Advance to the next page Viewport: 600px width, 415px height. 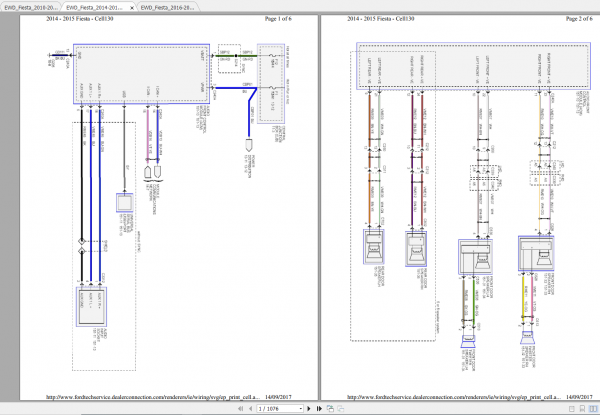(309, 408)
